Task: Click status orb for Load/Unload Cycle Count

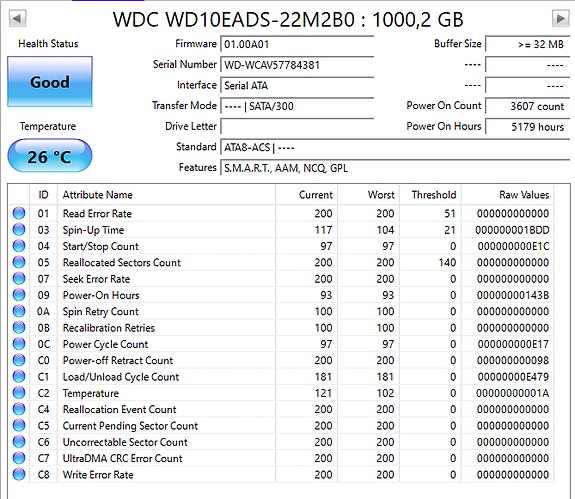Action: coord(19,376)
